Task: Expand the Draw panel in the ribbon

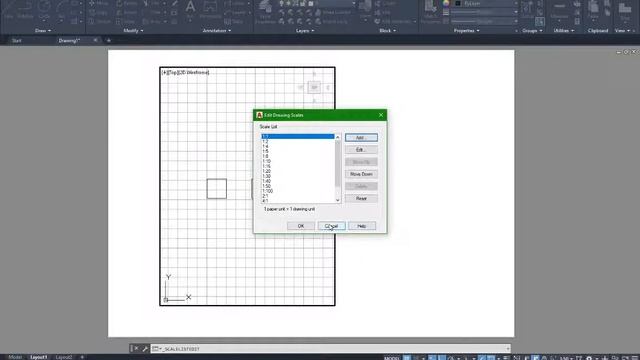Action: [43, 31]
